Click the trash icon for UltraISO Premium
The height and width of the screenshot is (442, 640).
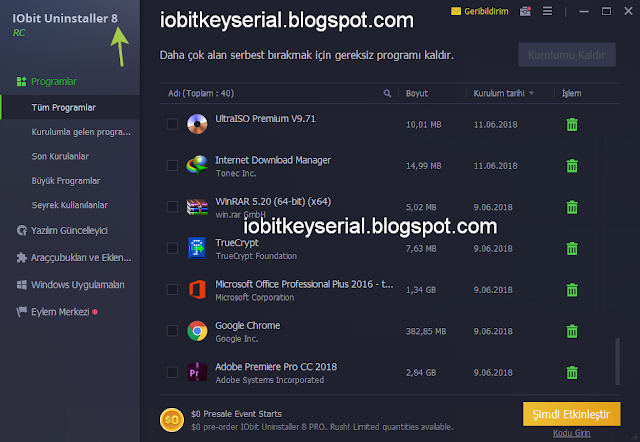coord(572,124)
